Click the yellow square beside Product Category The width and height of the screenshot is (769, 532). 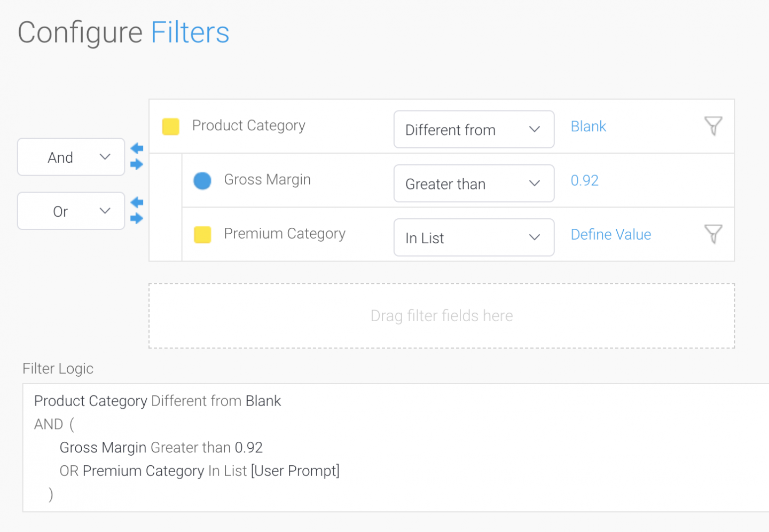point(170,126)
